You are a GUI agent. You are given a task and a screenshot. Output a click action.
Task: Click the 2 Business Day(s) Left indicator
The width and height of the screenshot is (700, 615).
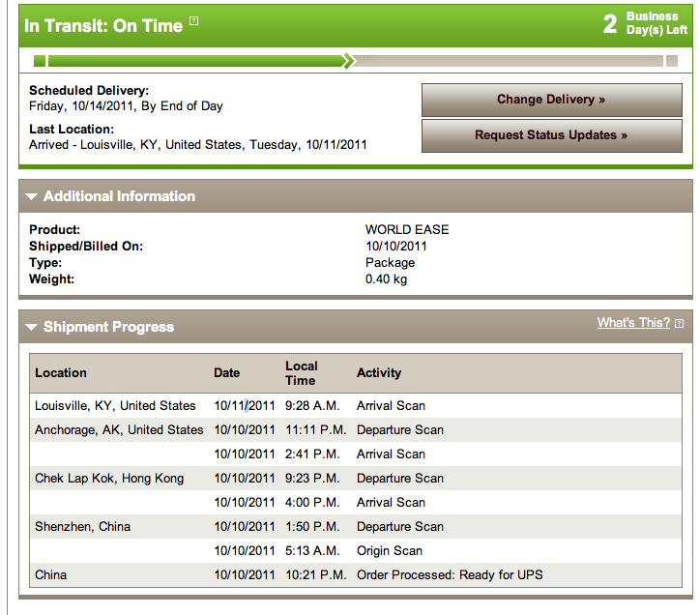point(645,23)
